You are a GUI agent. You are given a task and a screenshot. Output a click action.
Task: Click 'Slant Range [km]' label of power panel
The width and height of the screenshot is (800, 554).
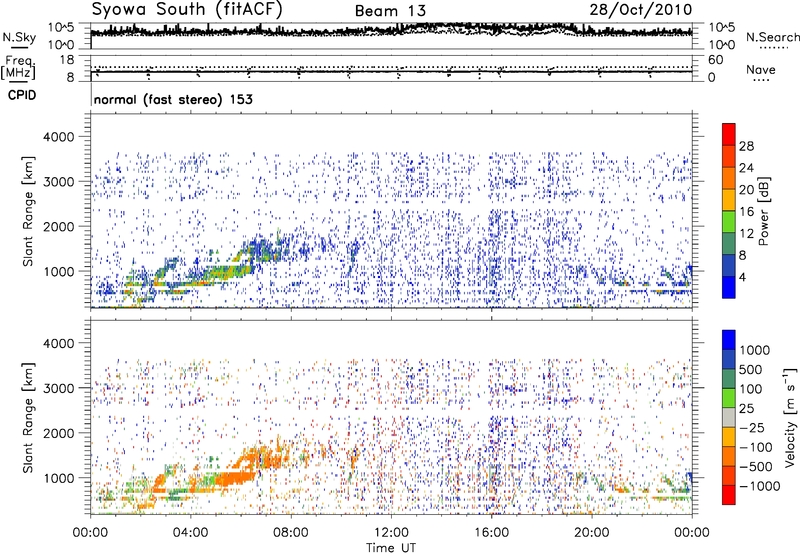point(29,211)
